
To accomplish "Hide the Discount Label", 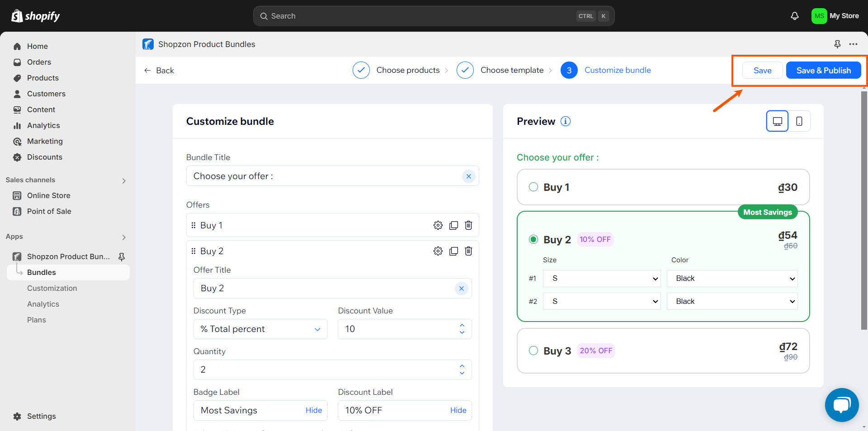I will 458,410.
